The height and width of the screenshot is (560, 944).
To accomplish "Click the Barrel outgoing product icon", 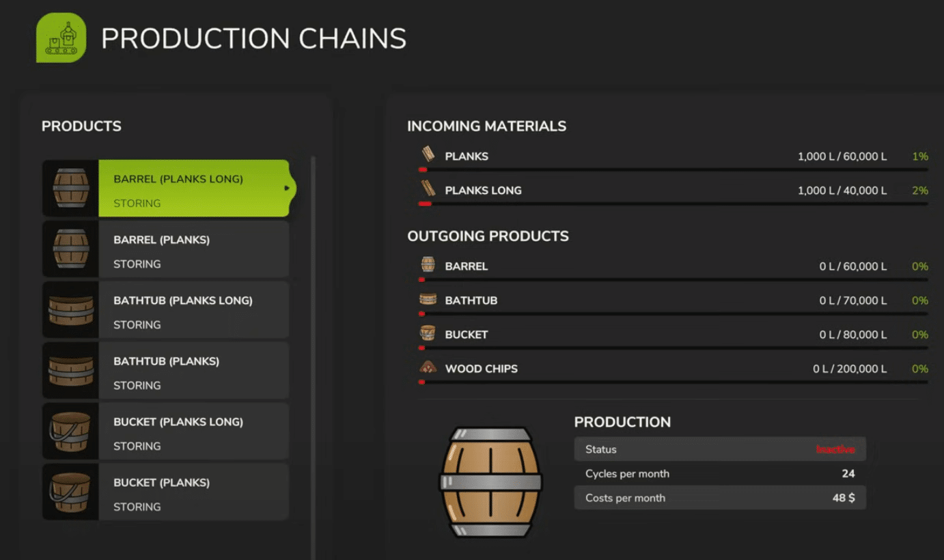I will coord(428,265).
